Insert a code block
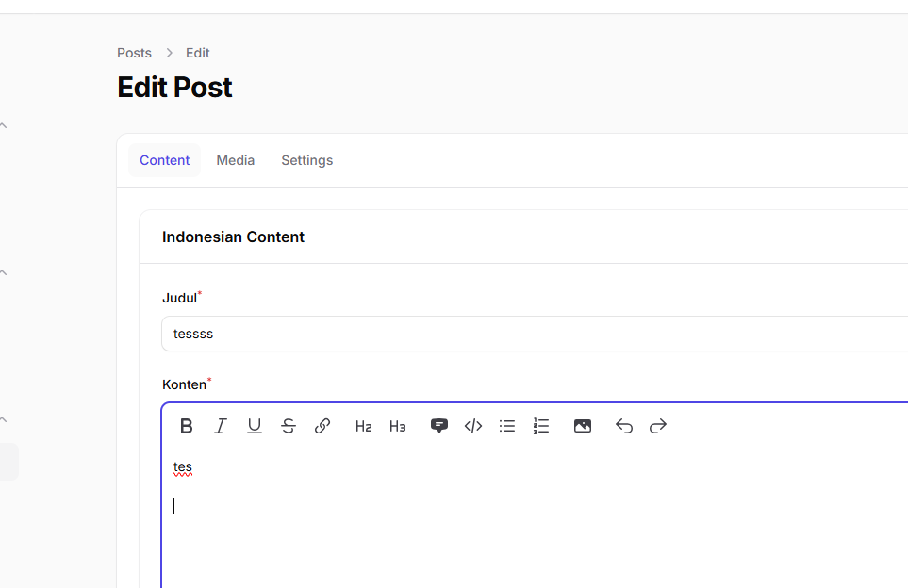The image size is (908, 588). tap(473, 426)
